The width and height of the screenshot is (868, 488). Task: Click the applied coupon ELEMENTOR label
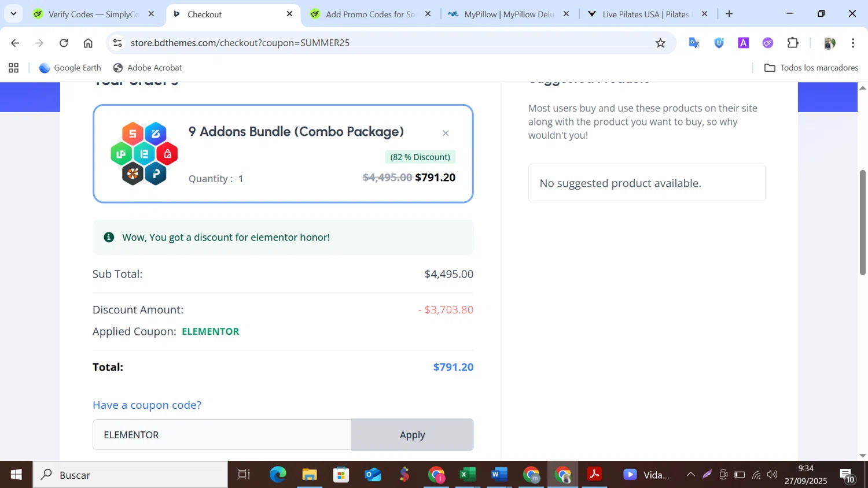[x=211, y=331]
